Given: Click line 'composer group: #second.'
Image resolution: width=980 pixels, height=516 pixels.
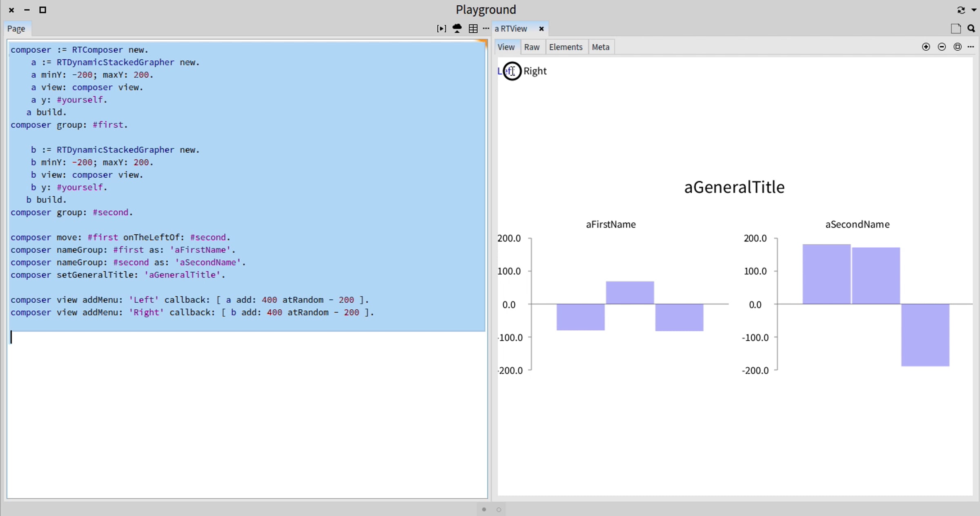Looking at the screenshot, I should (71, 212).
